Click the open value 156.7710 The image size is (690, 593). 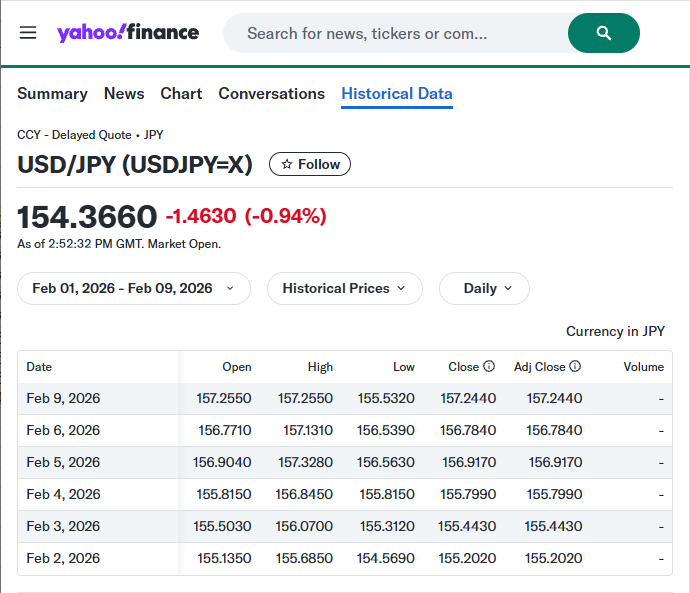[x=225, y=430]
